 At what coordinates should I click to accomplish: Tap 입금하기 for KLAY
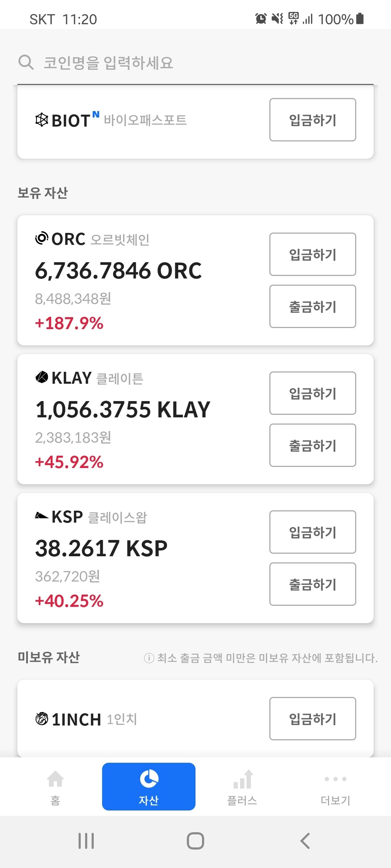pos(312,393)
